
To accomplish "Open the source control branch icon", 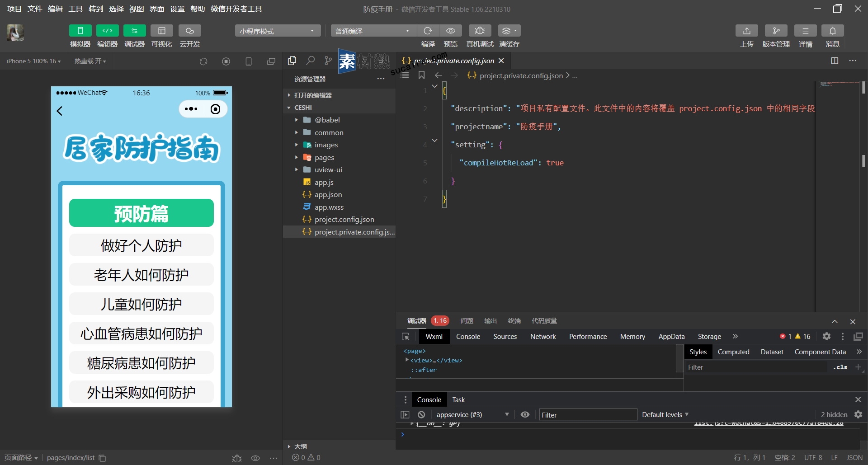I will pos(328,60).
